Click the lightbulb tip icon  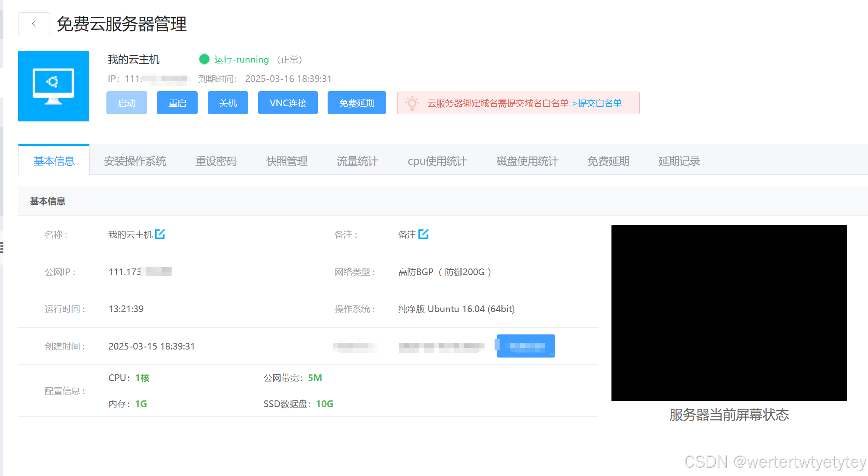tap(412, 103)
